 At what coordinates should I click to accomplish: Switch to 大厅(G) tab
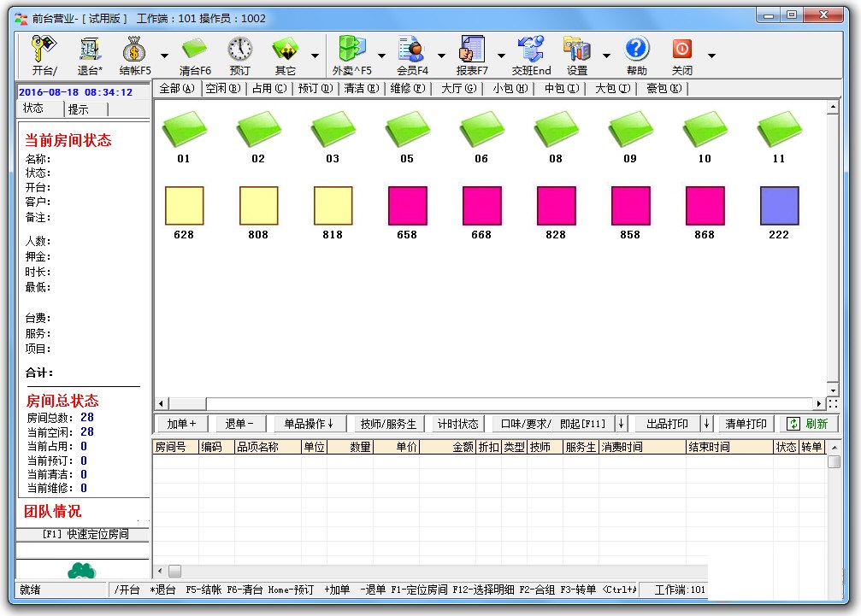click(458, 88)
